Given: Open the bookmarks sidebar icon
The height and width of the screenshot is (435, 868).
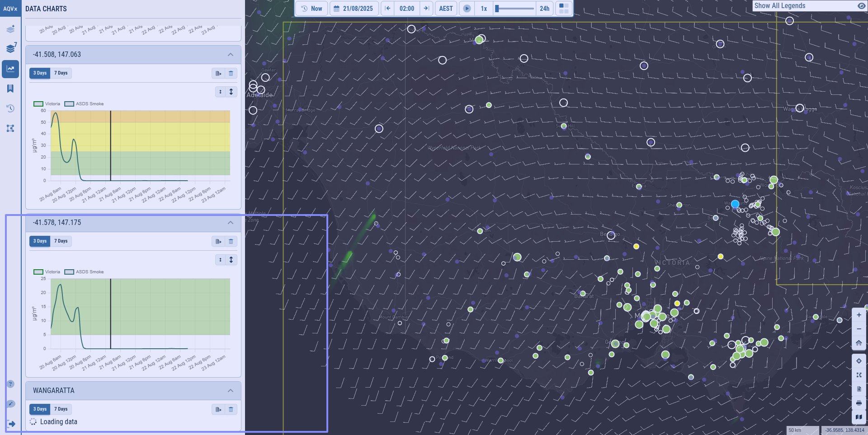Looking at the screenshot, I should tap(10, 89).
